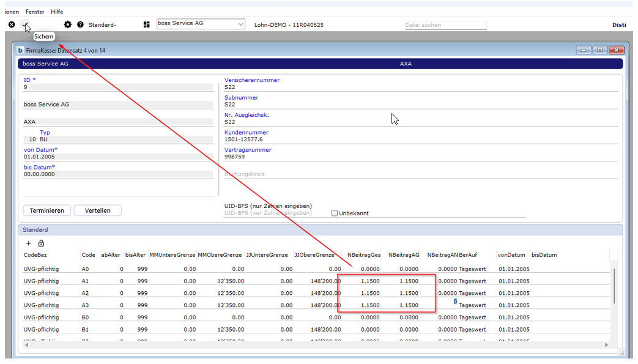Click the grid tiles icon beside company dropdown
638x364 pixels.
point(146,24)
